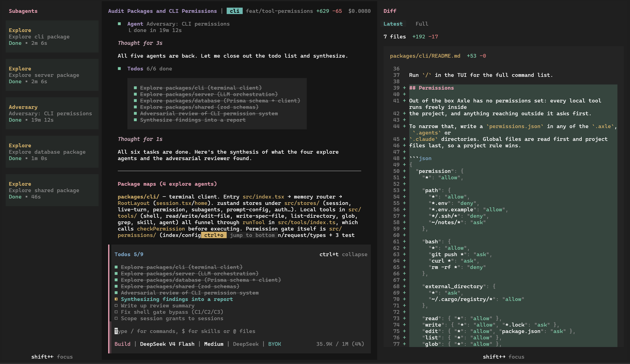This screenshot has height=364, width=630.
Task: Click the src/tools/index.ts file reference
Action: tap(306, 222)
